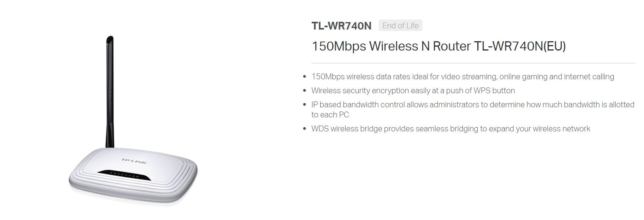
Task: Click the TP-LINK logo on the router
Action: (x=134, y=161)
